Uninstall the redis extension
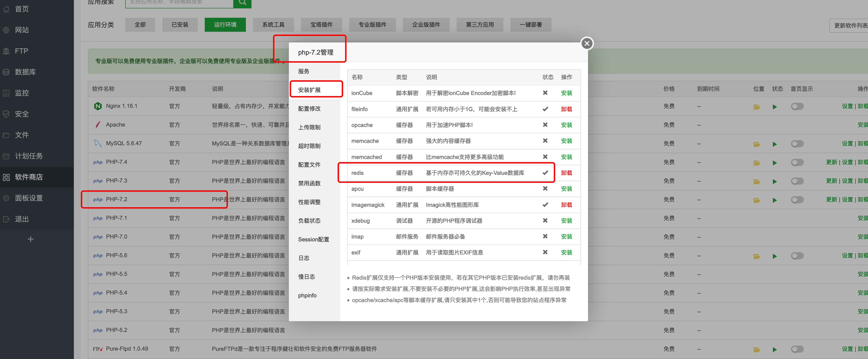 567,173
